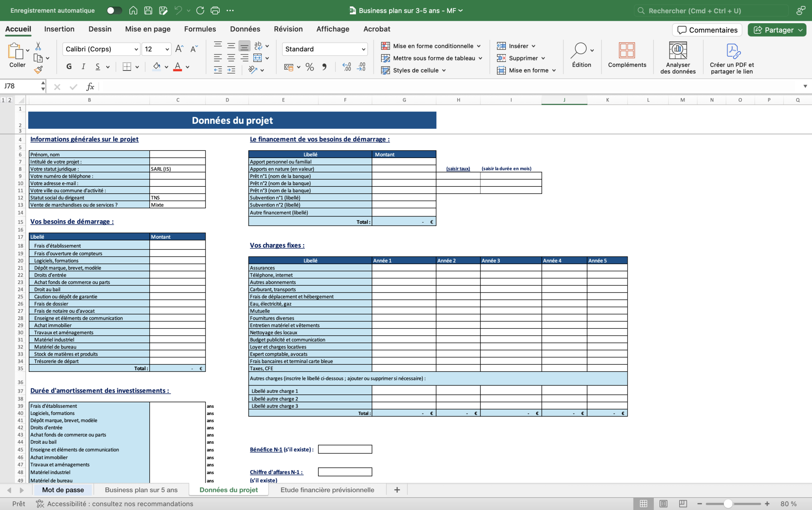Click outline level 2 button
Viewport: 812px width, 510px height.
(10, 100)
